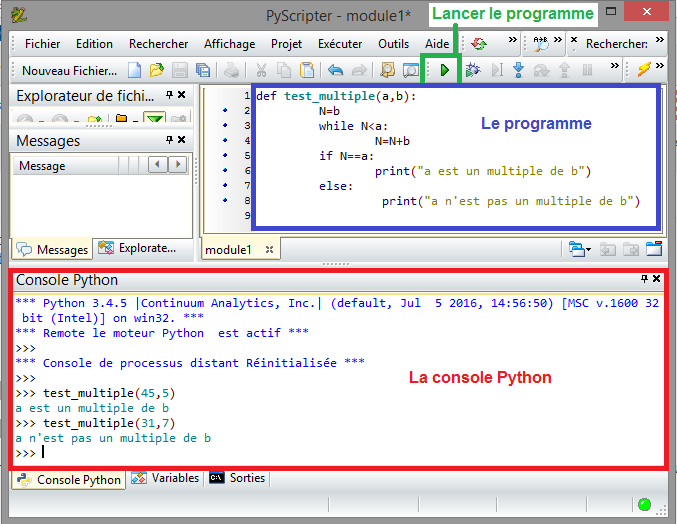Run the program with the green play button

[444, 70]
